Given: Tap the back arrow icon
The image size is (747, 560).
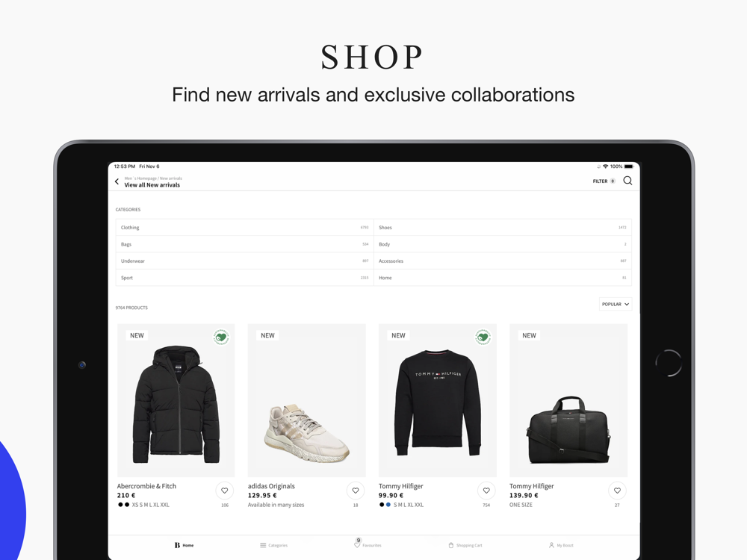Looking at the screenshot, I should pos(117,181).
